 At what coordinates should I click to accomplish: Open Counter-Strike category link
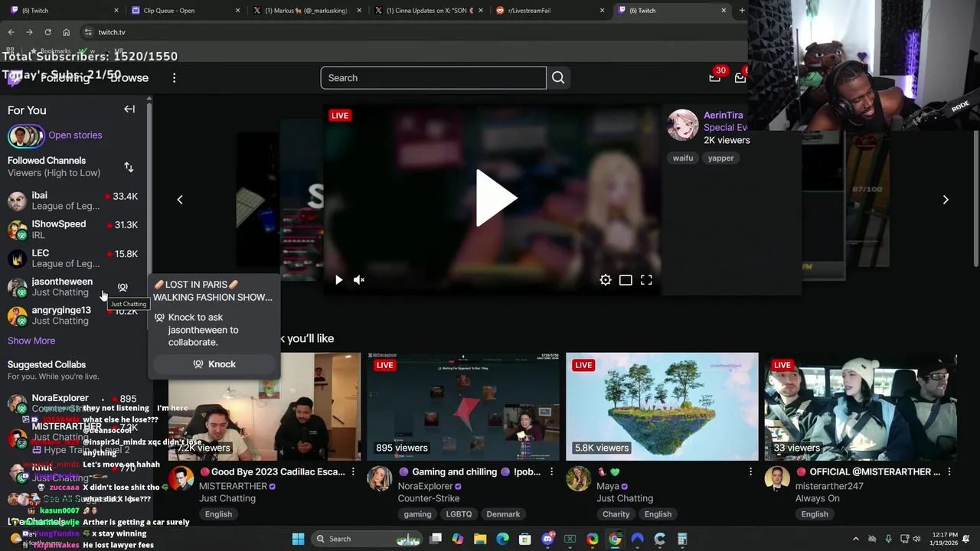[429, 498]
